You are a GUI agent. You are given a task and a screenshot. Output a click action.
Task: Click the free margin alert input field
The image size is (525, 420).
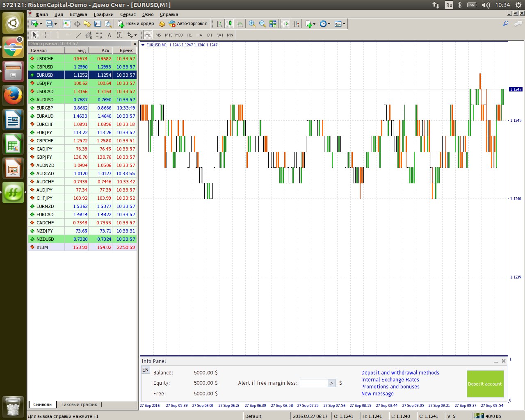313,383
